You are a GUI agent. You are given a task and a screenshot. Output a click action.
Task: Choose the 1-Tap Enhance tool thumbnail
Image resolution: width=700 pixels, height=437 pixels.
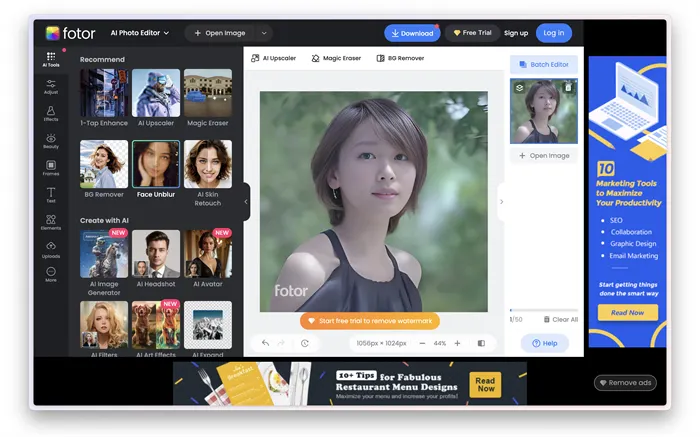pos(104,93)
